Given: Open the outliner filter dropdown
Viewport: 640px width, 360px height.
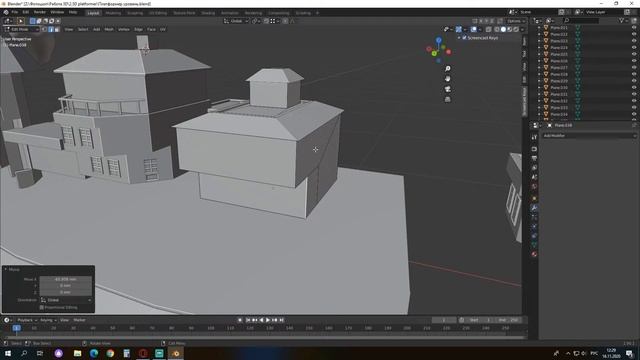Looking at the screenshot, I should 623,20.
